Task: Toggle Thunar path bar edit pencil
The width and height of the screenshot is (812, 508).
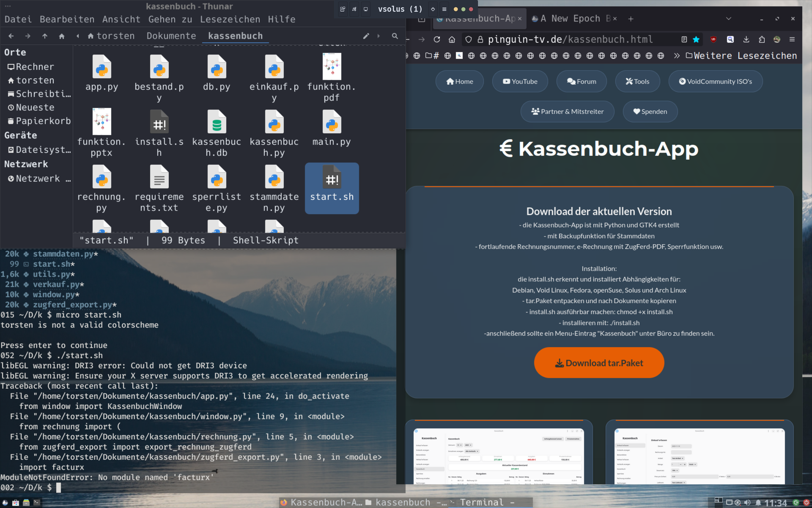Action: 366,36
